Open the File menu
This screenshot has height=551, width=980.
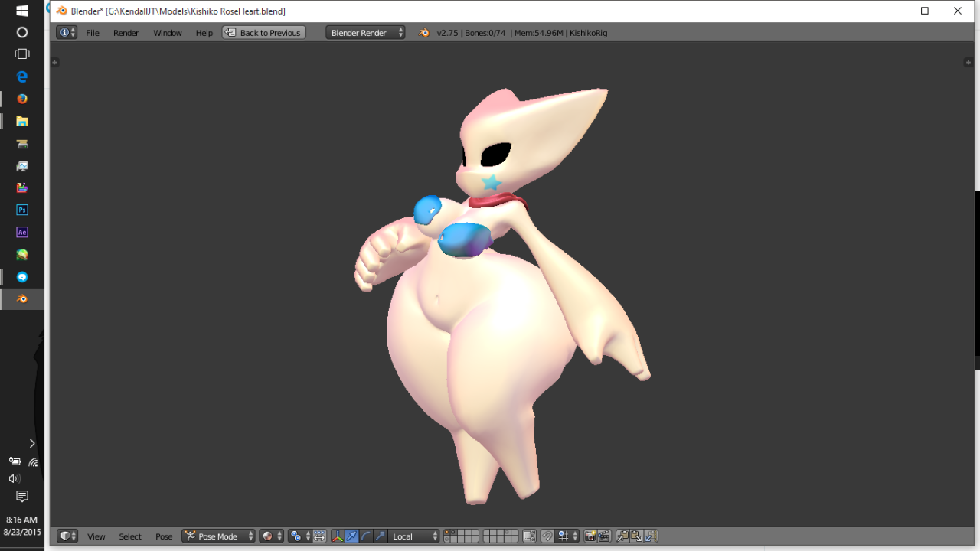pyautogui.click(x=93, y=33)
